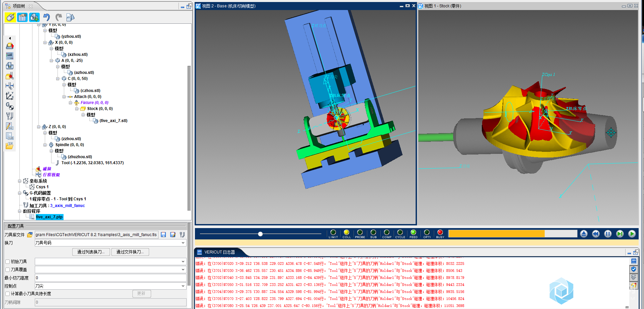644x309 pixels.
Task: Select the Fixture (0, 0, 0) tree item
Action: click(x=94, y=103)
